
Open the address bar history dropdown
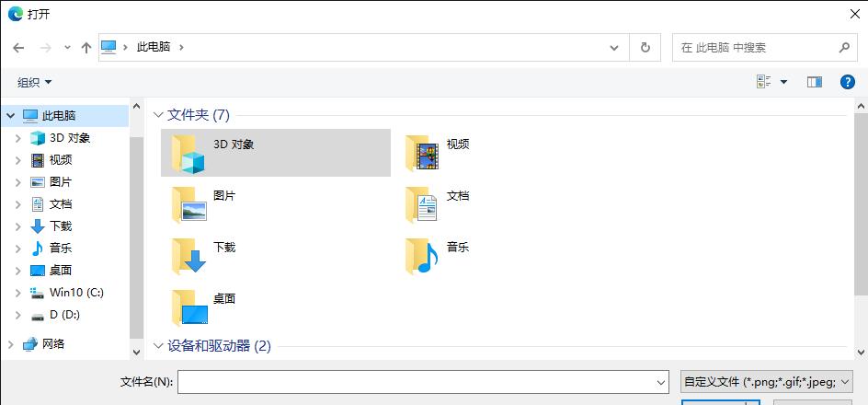[x=614, y=47]
